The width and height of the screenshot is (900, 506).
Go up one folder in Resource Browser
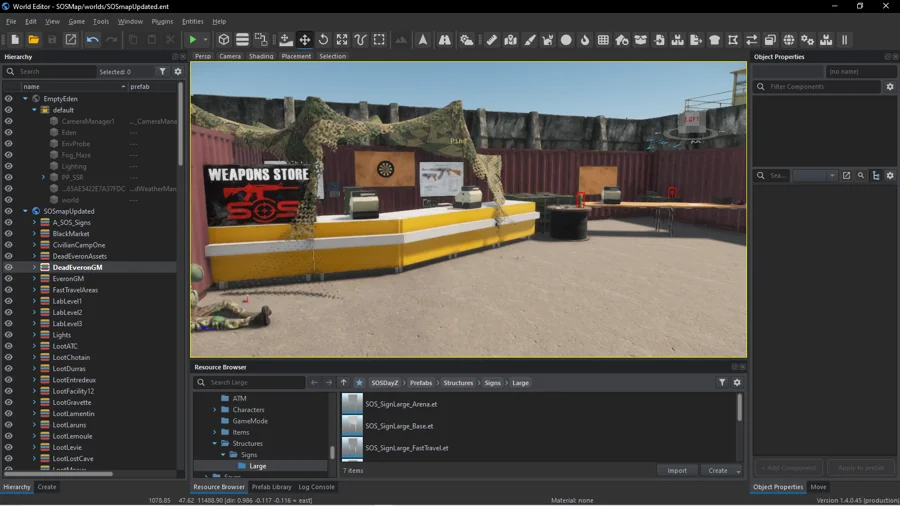(343, 383)
